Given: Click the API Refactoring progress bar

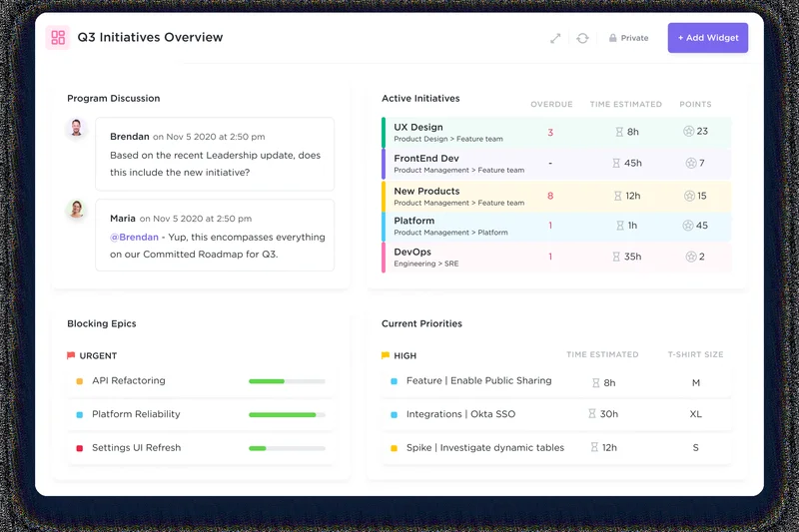Looking at the screenshot, I should pyautogui.click(x=287, y=381).
